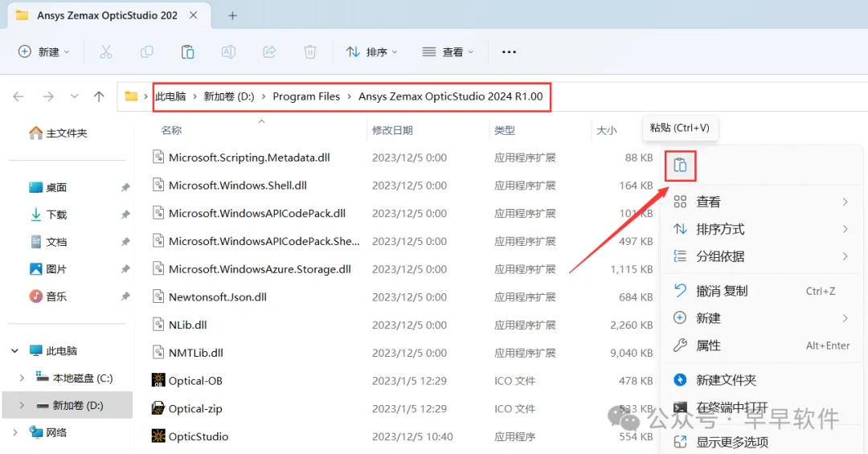Click the Copy icon in toolbar
This screenshot has width=868, height=454.
(x=147, y=52)
